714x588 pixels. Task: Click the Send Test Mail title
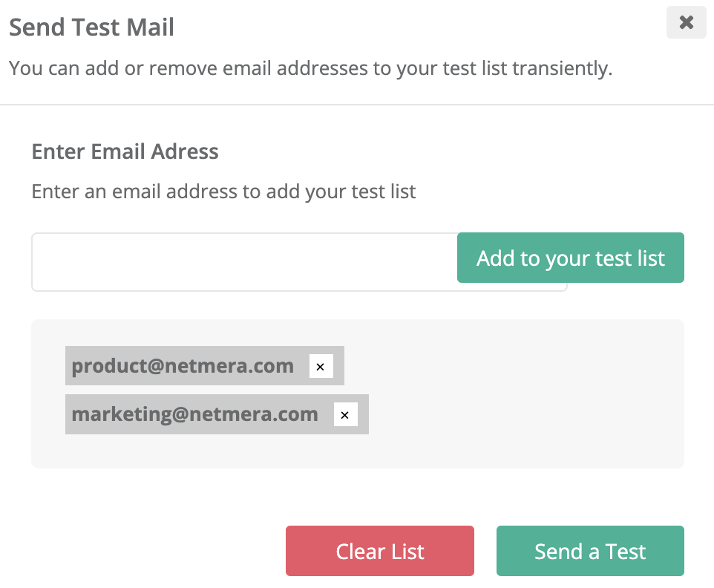pos(91,27)
